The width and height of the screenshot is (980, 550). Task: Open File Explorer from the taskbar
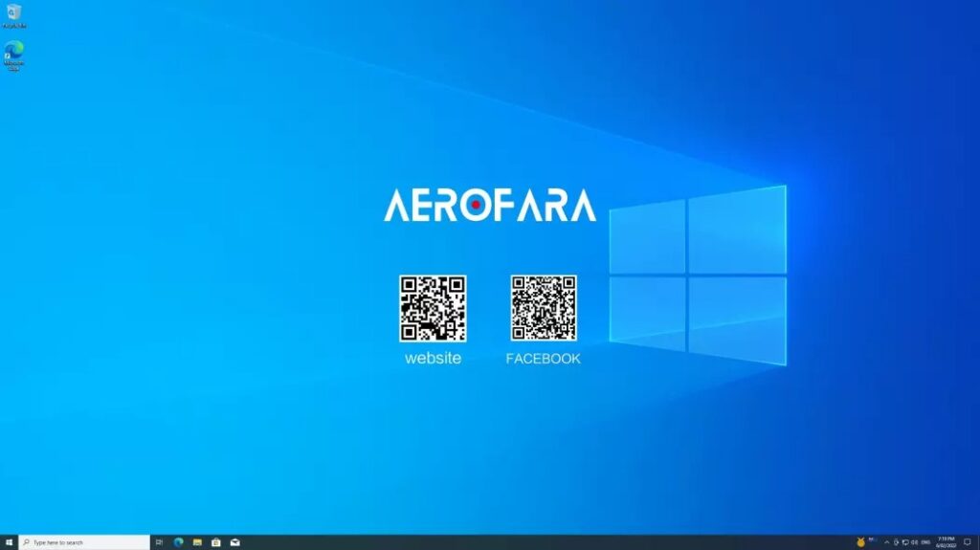197,542
